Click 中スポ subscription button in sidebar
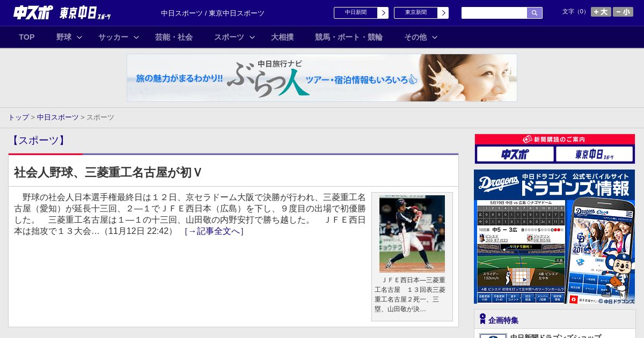Image resolution: width=644 pixels, height=338 pixels. pos(515,155)
